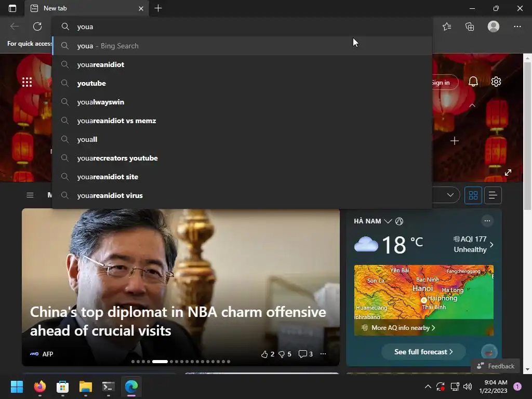
Task: Close the New tab
Action: tap(141, 8)
